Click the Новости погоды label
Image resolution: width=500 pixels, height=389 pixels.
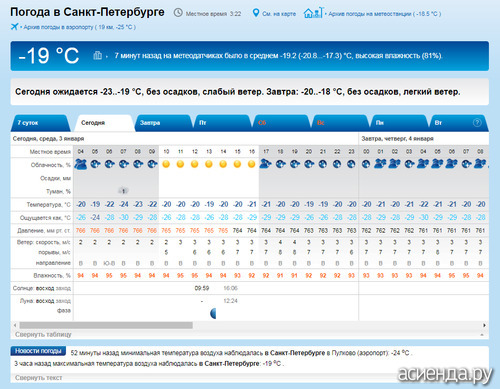click(x=38, y=351)
